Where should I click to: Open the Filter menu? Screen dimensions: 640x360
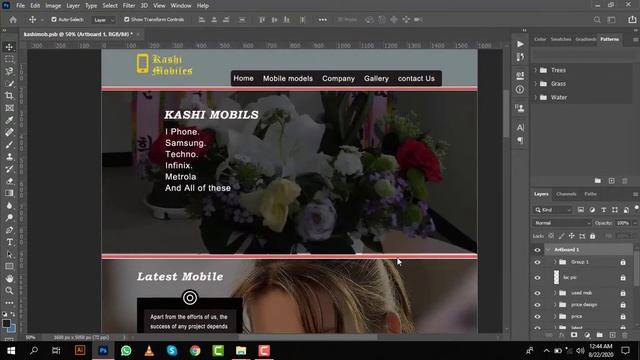click(x=129, y=6)
